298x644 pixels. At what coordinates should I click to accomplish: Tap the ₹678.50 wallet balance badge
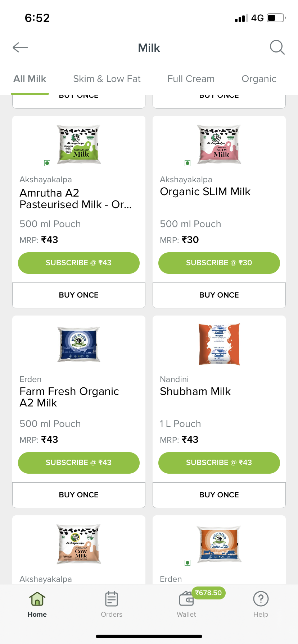tap(209, 593)
